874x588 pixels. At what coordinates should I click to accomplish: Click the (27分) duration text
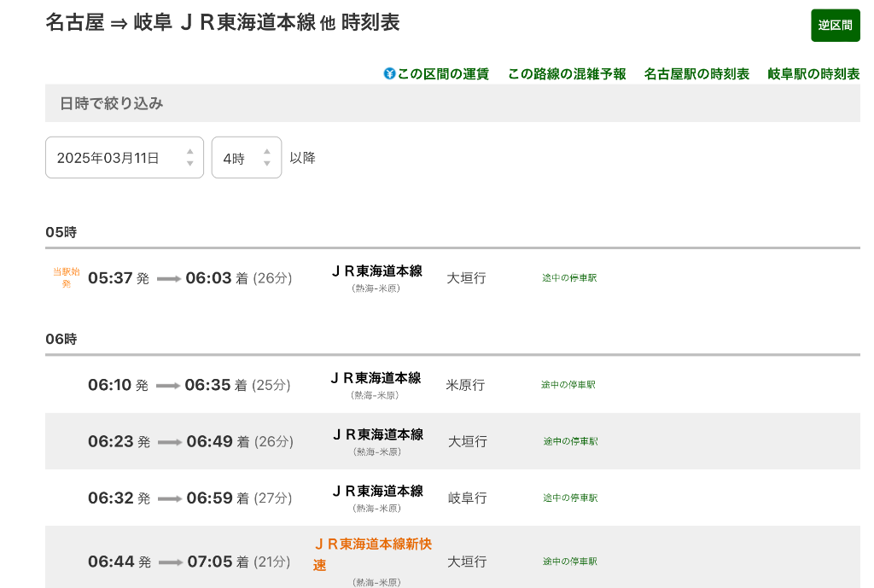[273, 498]
